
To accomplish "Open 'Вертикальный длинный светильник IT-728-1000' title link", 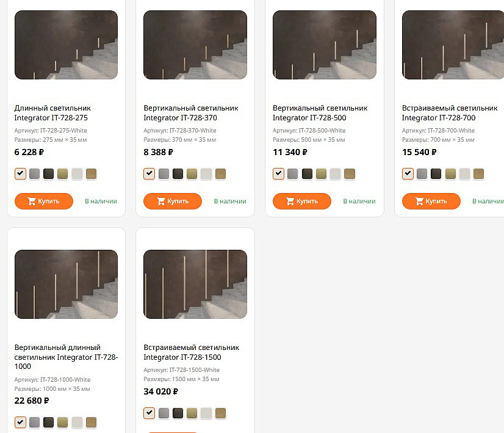I will (x=66, y=357).
